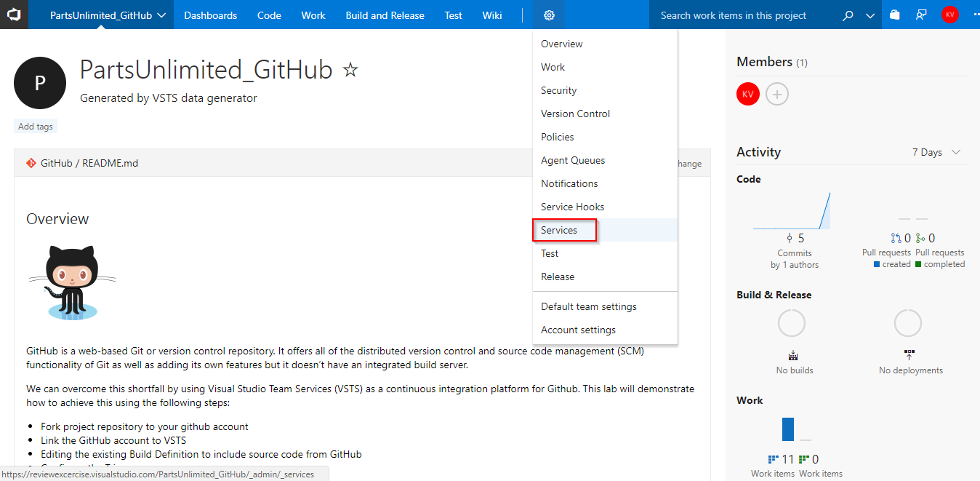Select Agent Queues in settings menu
This screenshot has width=980, height=481.
605,160
